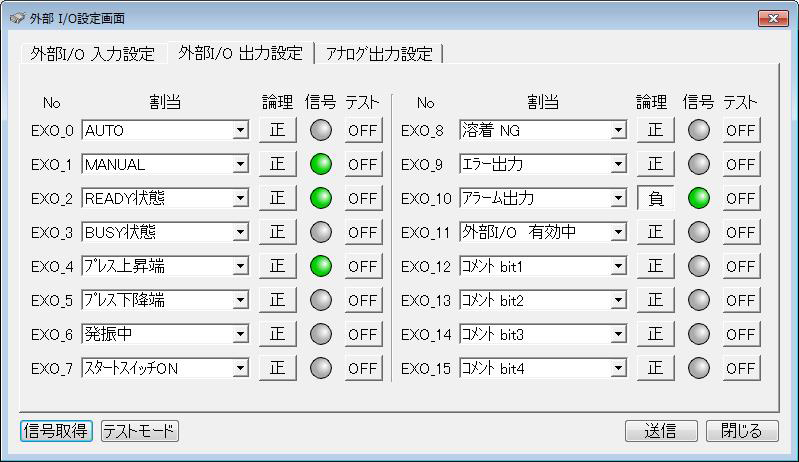Screen dimensions: 799x462
Task: Open the 発振中 dropdown for EXO_6
Action: tap(241, 334)
